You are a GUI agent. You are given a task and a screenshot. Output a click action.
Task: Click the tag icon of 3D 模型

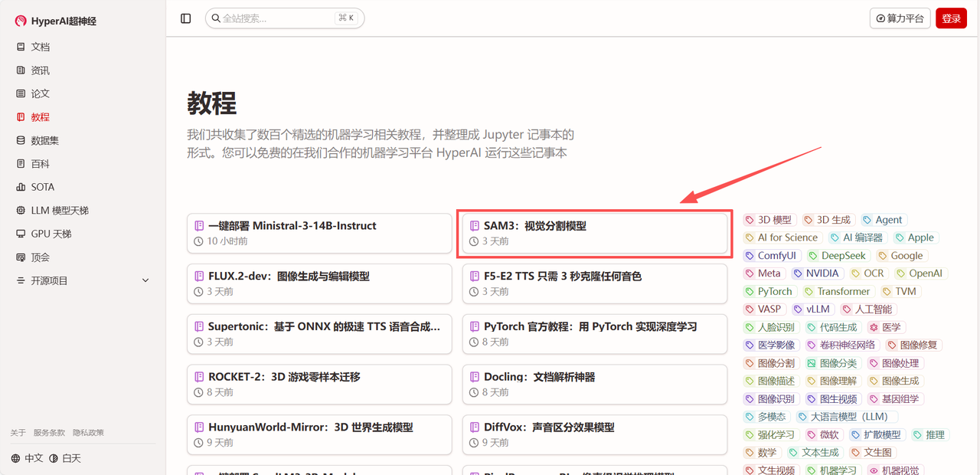tap(750, 220)
